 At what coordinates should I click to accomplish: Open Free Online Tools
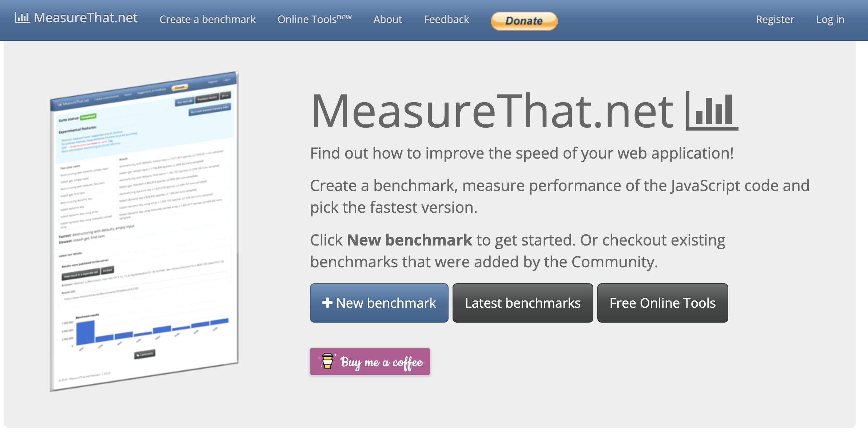662,303
